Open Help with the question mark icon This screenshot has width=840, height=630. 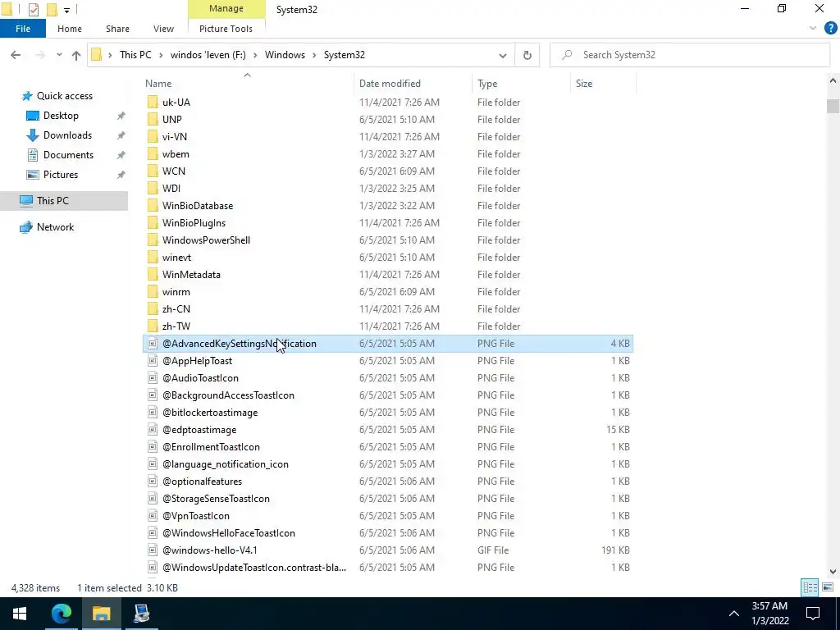click(830, 29)
